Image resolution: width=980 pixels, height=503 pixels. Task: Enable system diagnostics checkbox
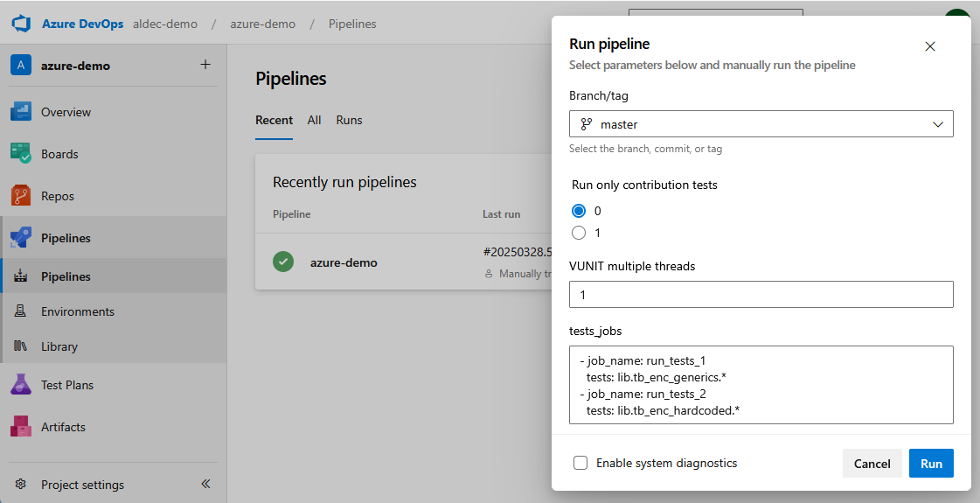tap(580, 463)
